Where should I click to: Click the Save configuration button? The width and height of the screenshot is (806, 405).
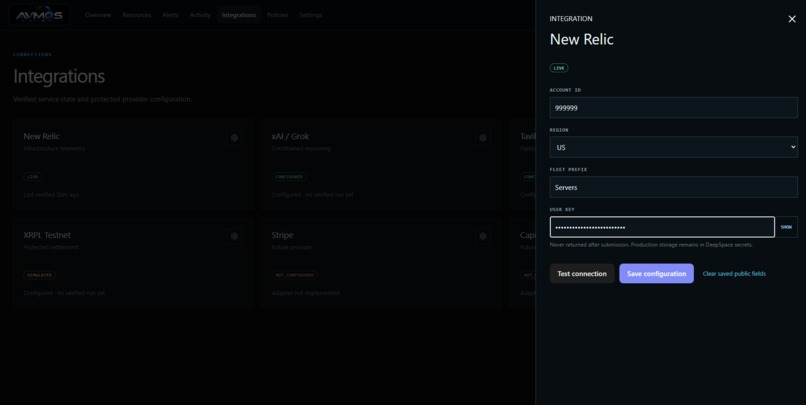[x=656, y=273]
